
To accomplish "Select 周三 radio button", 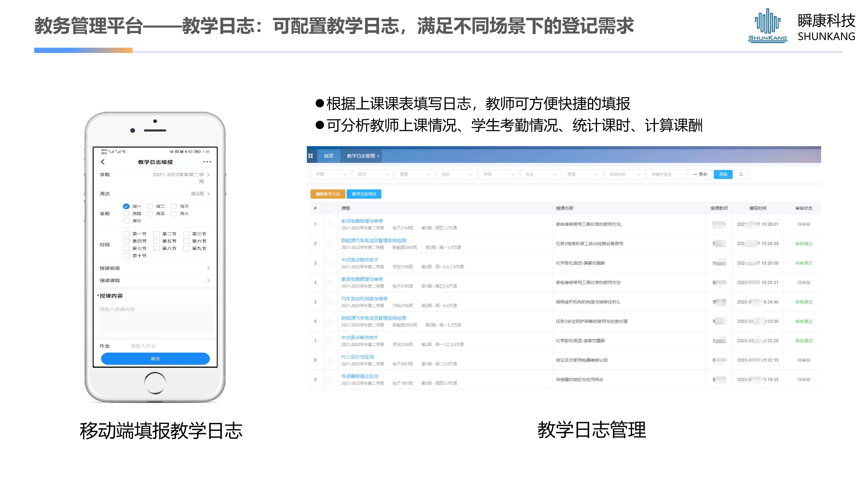I will [x=174, y=206].
